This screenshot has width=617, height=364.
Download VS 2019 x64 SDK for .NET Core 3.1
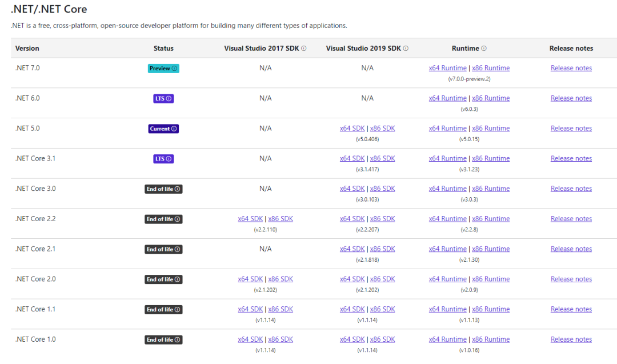(x=352, y=159)
